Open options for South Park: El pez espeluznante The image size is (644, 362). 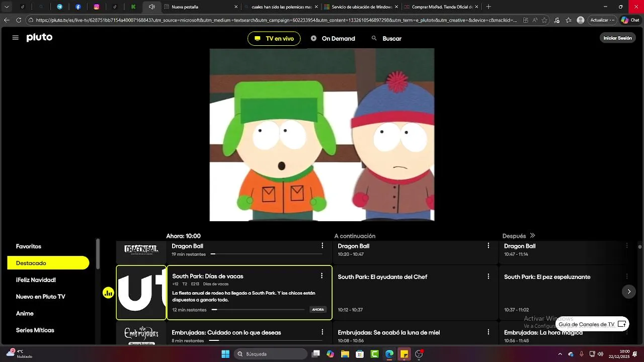point(627,276)
